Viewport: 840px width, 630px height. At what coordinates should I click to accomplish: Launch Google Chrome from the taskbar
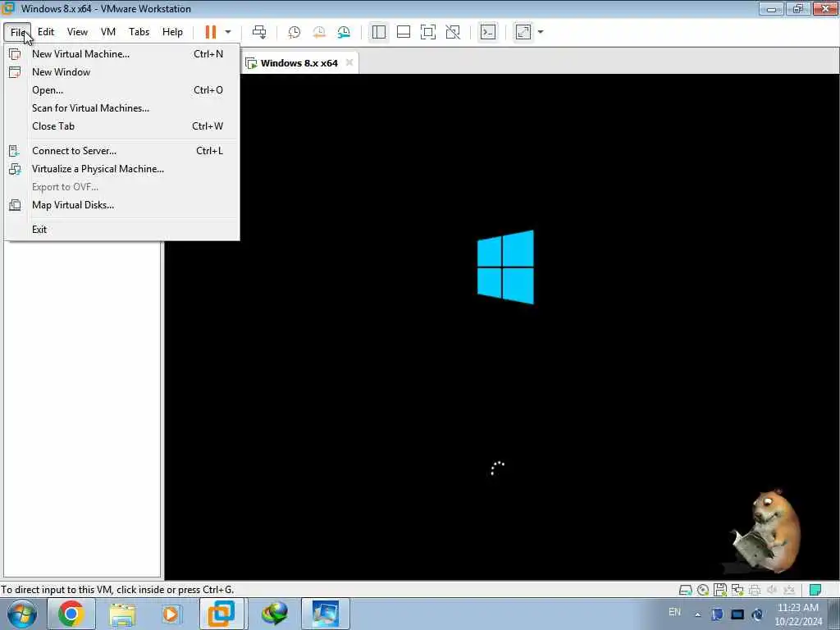(71, 614)
